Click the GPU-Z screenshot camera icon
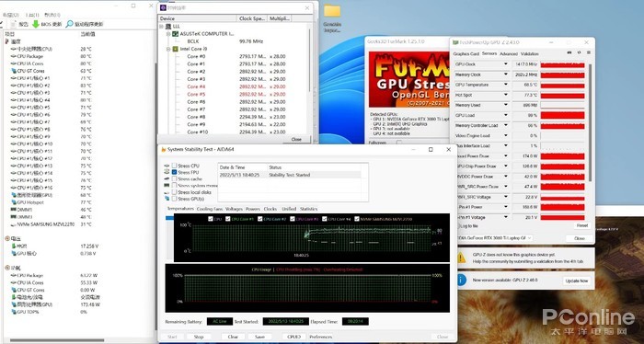Viewport: 644px width, 344px height. tap(569, 52)
